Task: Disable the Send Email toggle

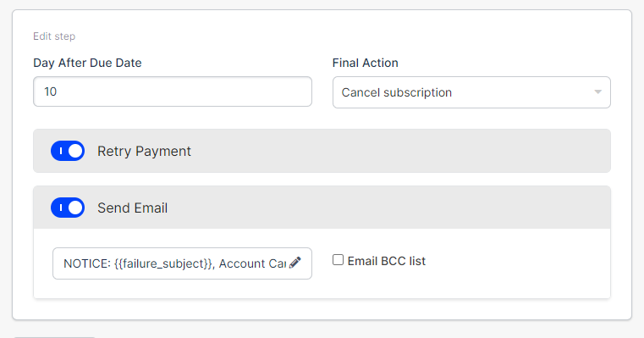Action: pyautogui.click(x=68, y=208)
